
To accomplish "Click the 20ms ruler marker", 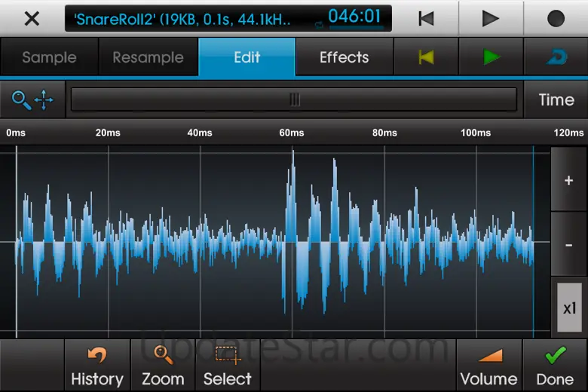I will (108, 133).
